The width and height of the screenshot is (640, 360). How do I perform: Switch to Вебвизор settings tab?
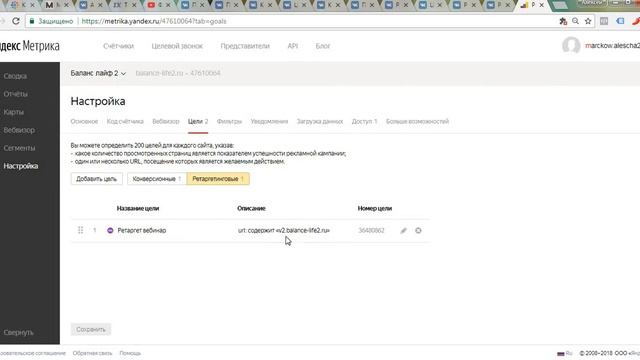click(x=166, y=122)
